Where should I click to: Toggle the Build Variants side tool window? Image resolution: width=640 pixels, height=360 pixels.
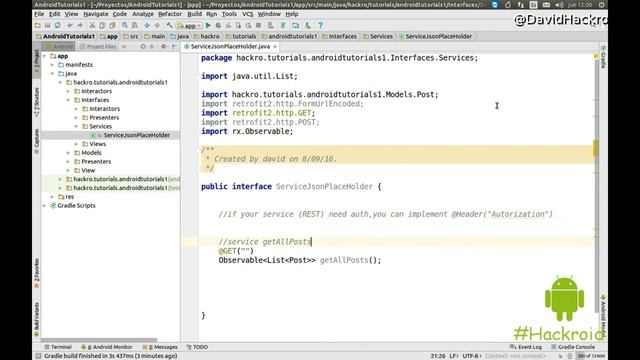pos(36,319)
